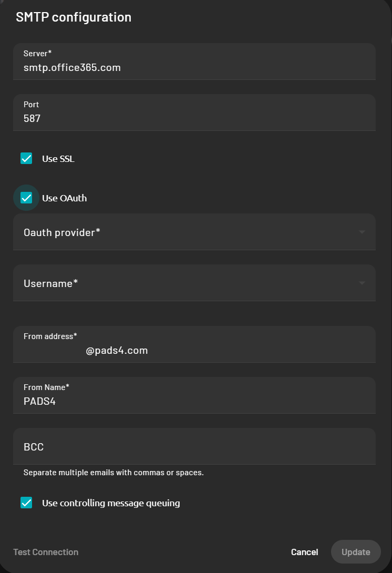392x573 pixels.
Task: Click the @pads4.com address text
Action: pyautogui.click(x=117, y=350)
